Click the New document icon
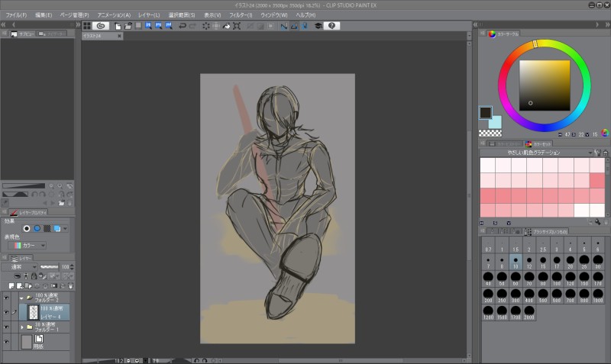 [x=118, y=25]
